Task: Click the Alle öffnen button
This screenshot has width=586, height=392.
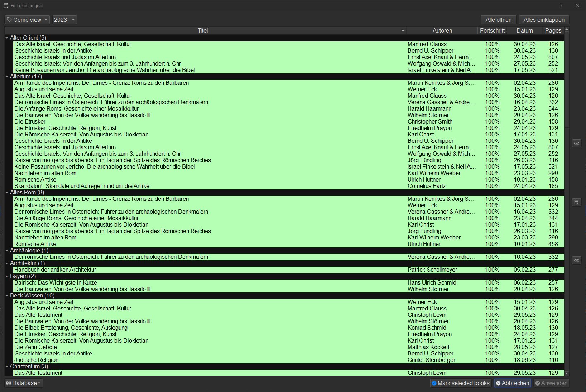Action: click(499, 20)
